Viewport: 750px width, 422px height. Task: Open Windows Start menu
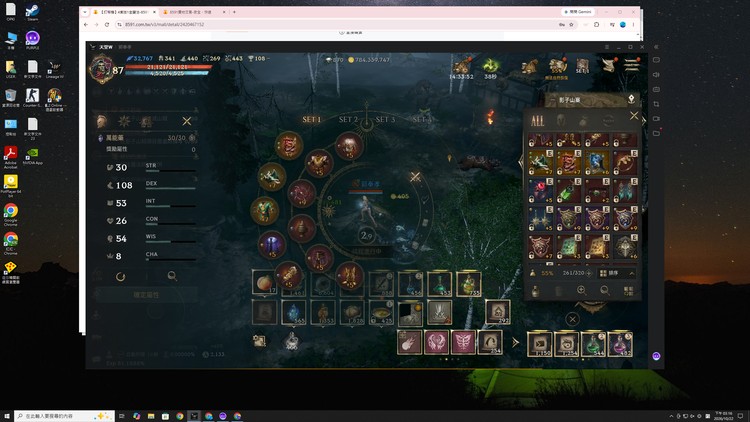[7, 416]
